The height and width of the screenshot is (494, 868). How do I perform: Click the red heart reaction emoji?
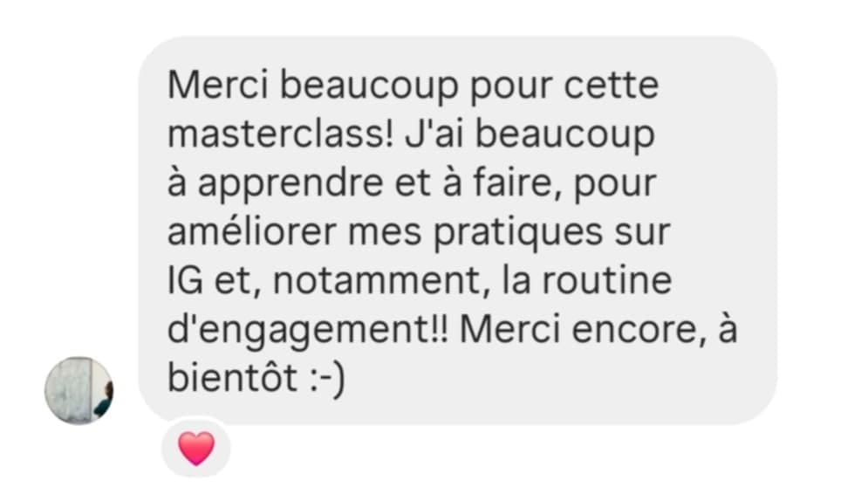(196, 448)
